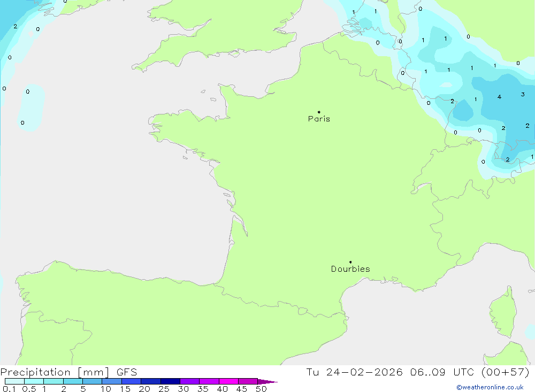Pick the 20–25 mm legend swatch
This screenshot has width=535, height=392.
coord(151,381)
